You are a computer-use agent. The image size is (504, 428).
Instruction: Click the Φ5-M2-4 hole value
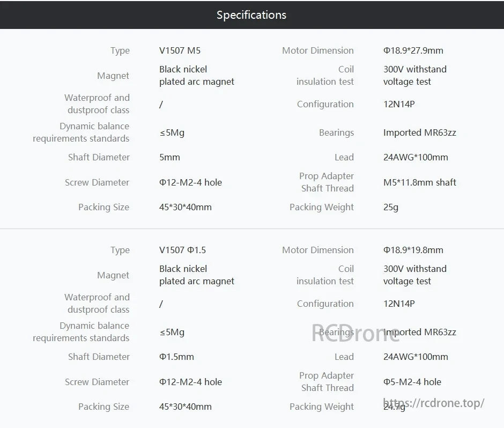click(x=412, y=382)
